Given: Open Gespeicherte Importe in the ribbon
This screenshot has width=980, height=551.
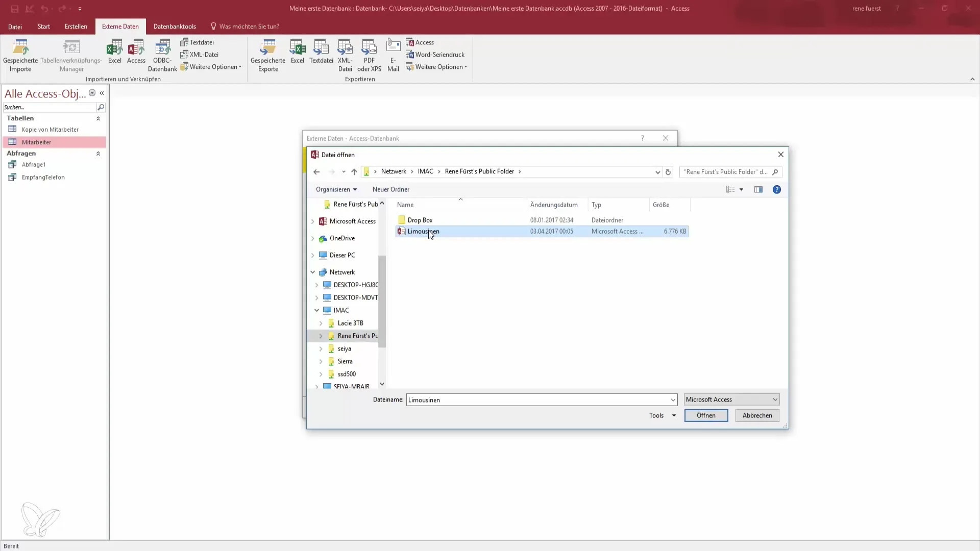Looking at the screenshot, I should point(20,55).
